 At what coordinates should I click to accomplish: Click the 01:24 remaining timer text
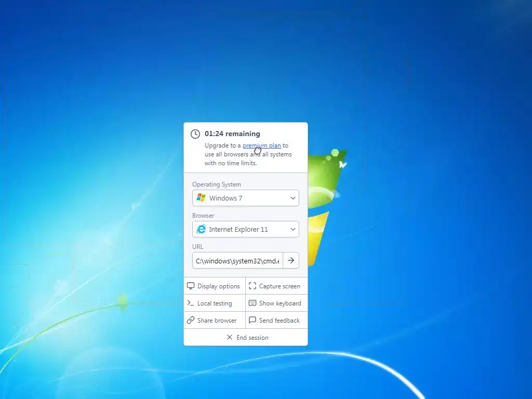coord(232,134)
